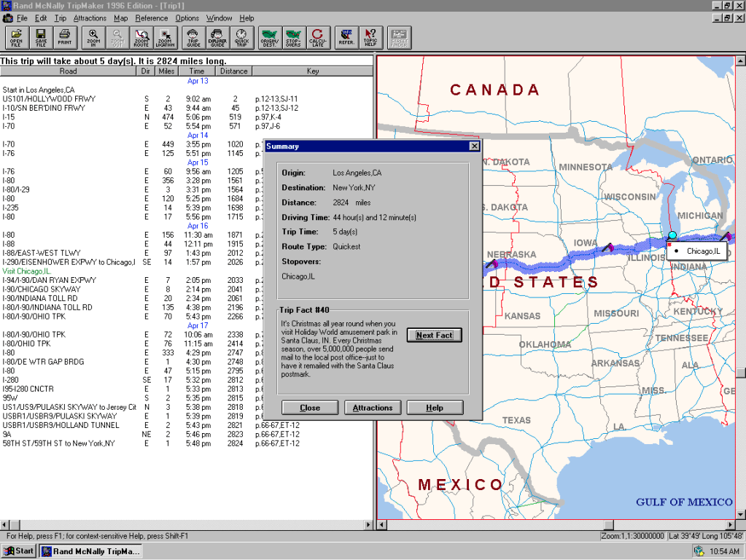Open Origin/Destination settings
Viewport: 746px width, 560px height.
click(x=270, y=36)
